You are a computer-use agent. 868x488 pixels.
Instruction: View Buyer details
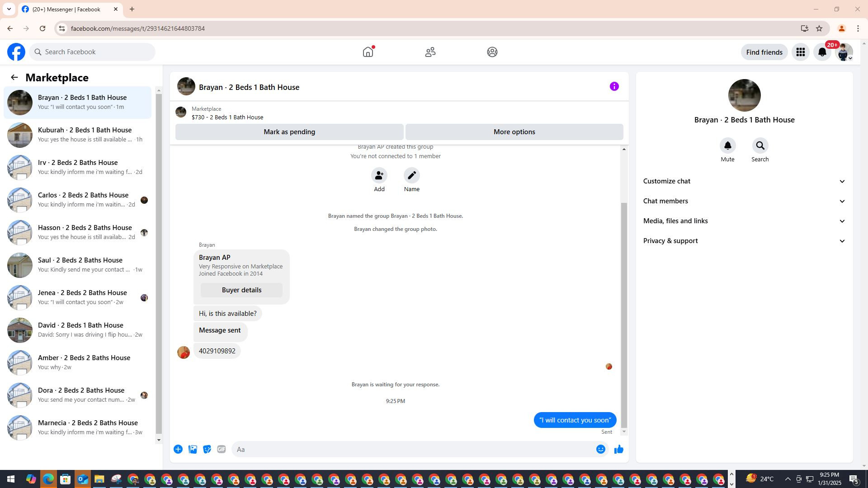[x=241, y=290]
